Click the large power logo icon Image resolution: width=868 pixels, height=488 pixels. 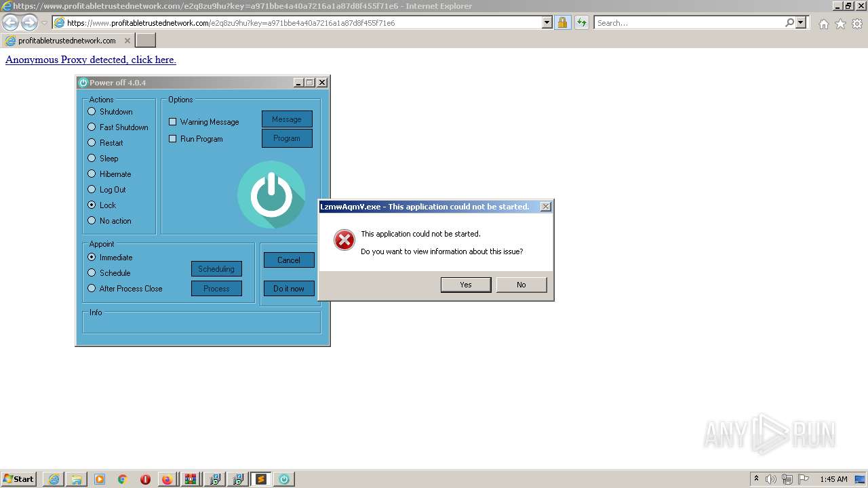point(271,195)
